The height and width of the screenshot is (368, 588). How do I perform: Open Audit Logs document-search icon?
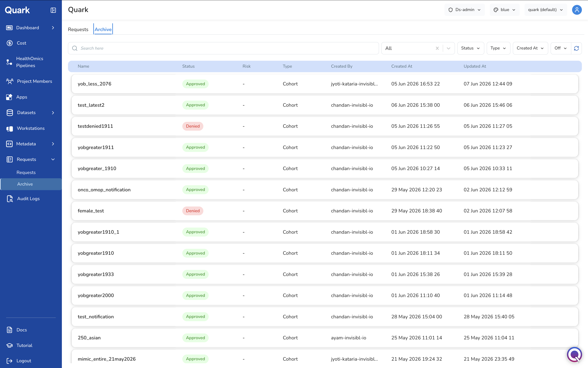click(x=10, y=199)
